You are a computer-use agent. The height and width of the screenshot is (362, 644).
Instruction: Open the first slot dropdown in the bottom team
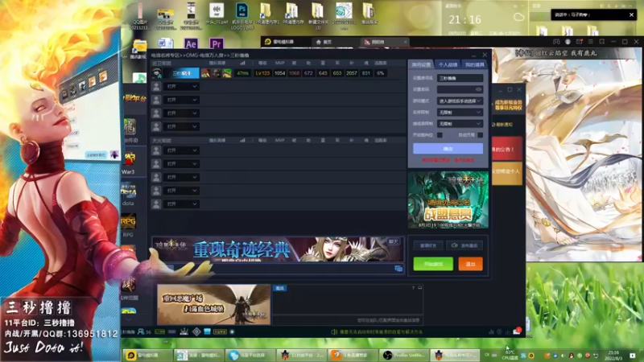(x=181, y=150)
